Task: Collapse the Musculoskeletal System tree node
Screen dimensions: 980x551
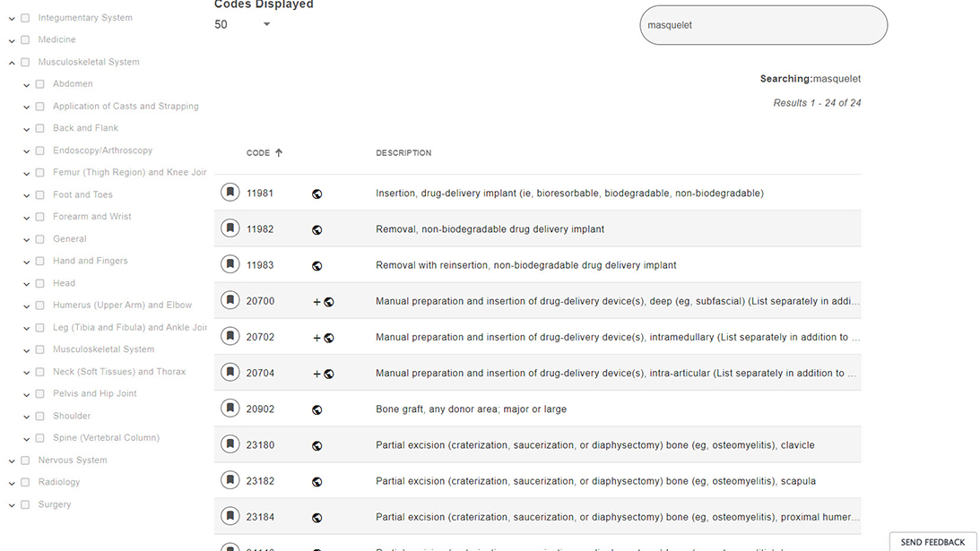Action: (12, 63)
